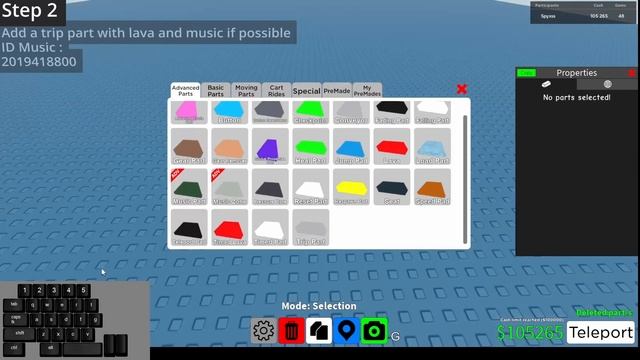The width and height of the screenshot is (640, 360).
Task: Choose the yellow part tile
Action: click(x=351, y=187)
